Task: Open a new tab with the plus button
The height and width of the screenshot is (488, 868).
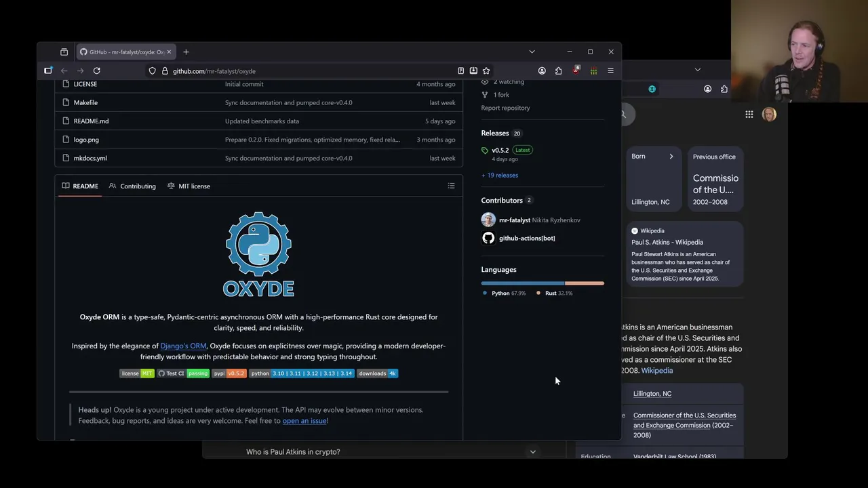Action: point(186,52)
